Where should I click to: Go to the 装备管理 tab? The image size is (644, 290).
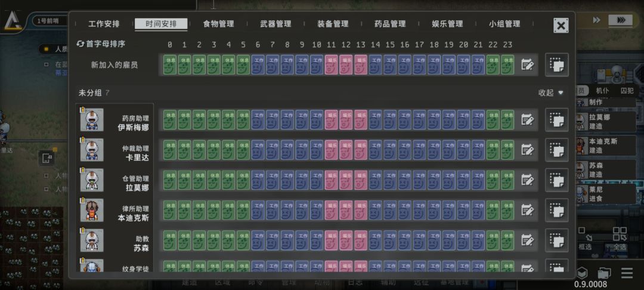(333, 24)
